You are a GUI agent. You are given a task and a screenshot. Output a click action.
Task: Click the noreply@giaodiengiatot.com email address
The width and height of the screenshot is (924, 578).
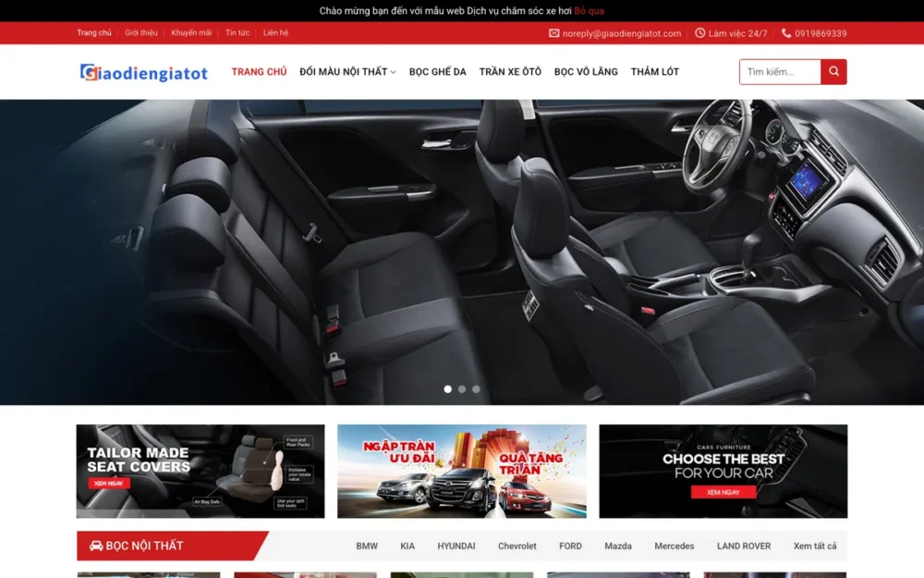click(622, 33)
